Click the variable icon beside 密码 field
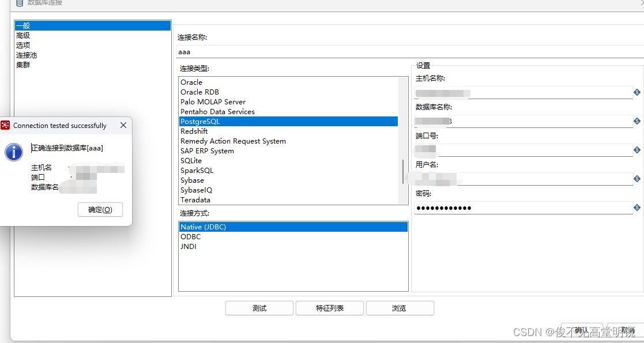This screenshot has width=644, height=343. pos(637,208)
